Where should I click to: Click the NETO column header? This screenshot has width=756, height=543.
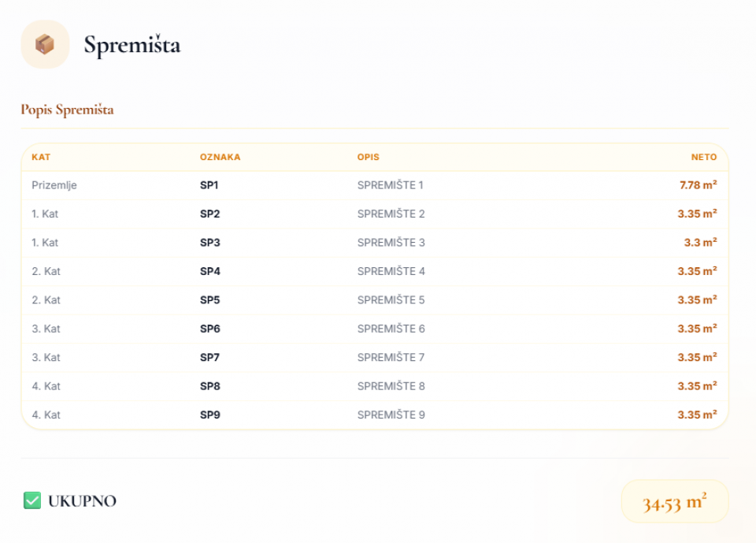click(704, 157)
